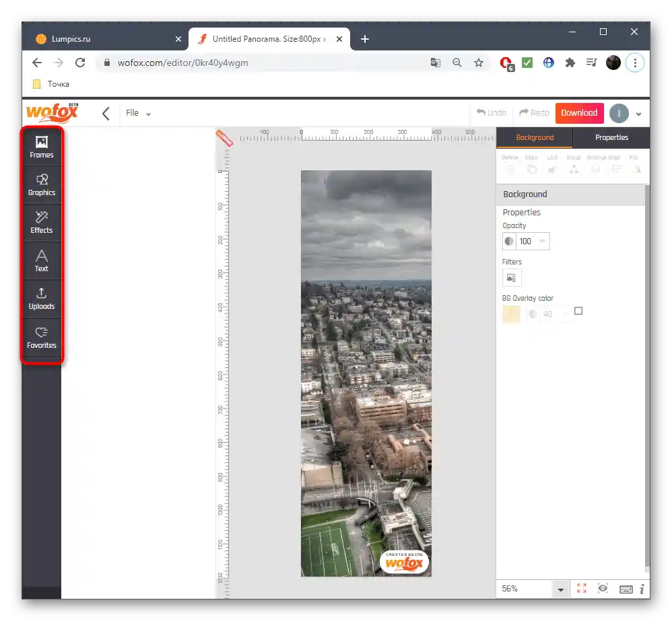The width and height of the screenshot is (672, 621).
Task: Bookmark the page with the star icon
Action: point(479,63)
